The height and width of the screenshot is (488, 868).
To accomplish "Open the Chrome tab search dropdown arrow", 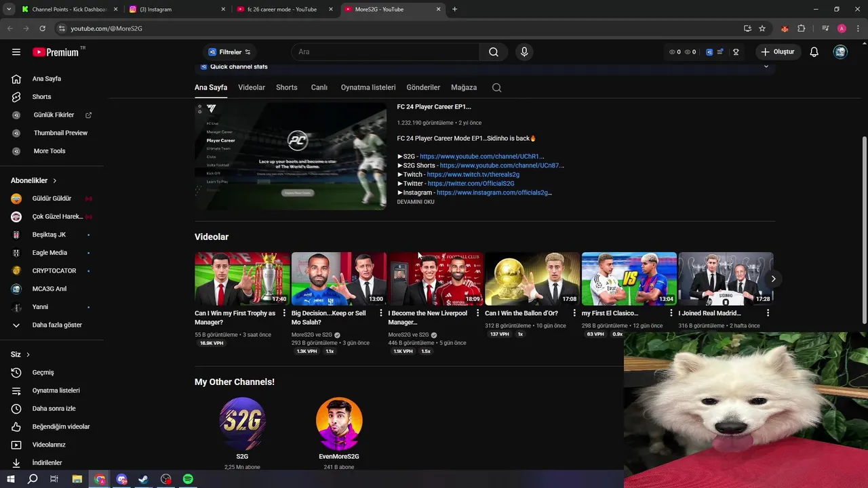I will [x=9, y=9].
